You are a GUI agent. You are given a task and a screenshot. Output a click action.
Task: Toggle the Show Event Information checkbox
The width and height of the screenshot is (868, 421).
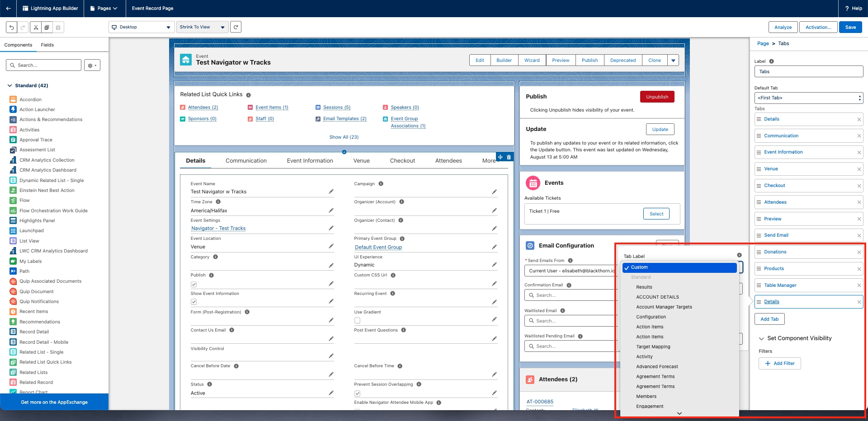193,302
